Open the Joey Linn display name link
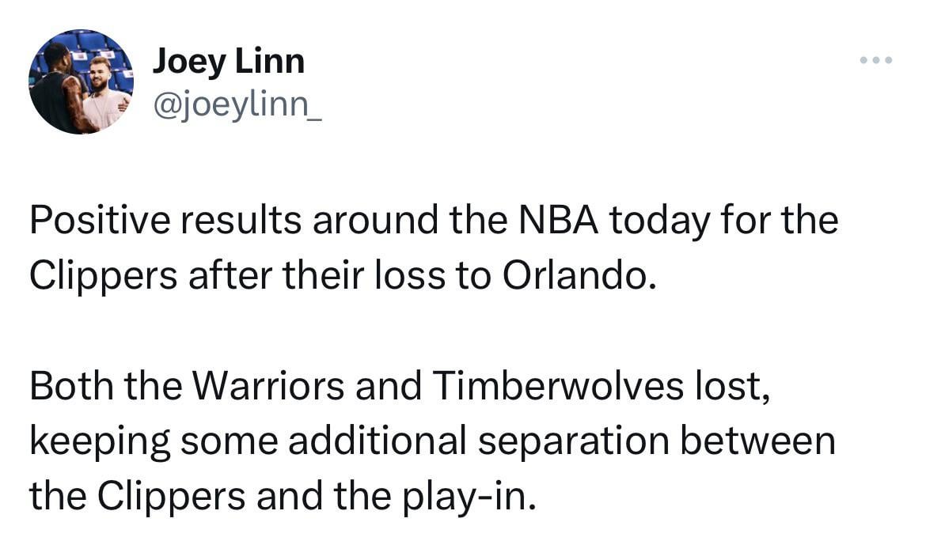926x560 pixels. point(228,61)
